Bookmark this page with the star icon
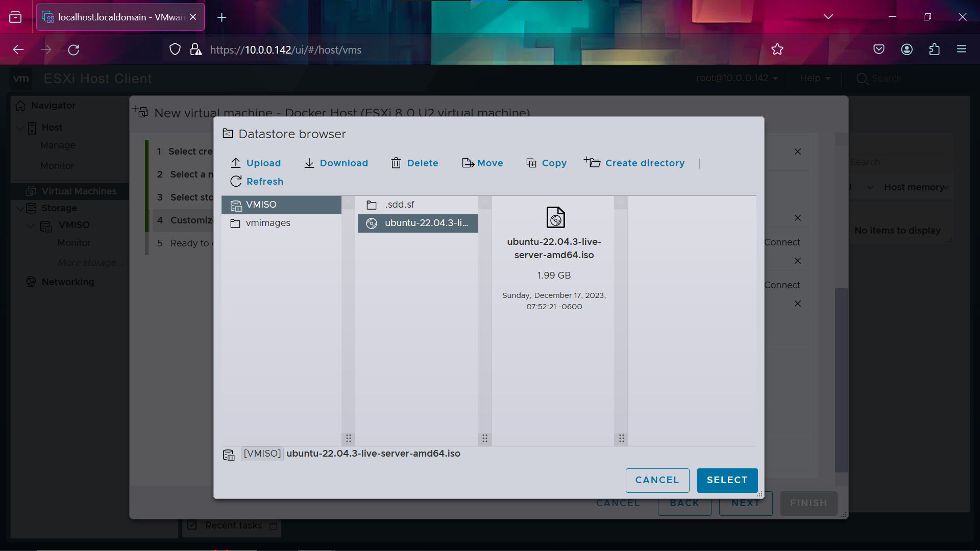The image size is (980, 551). click(777, 49)
